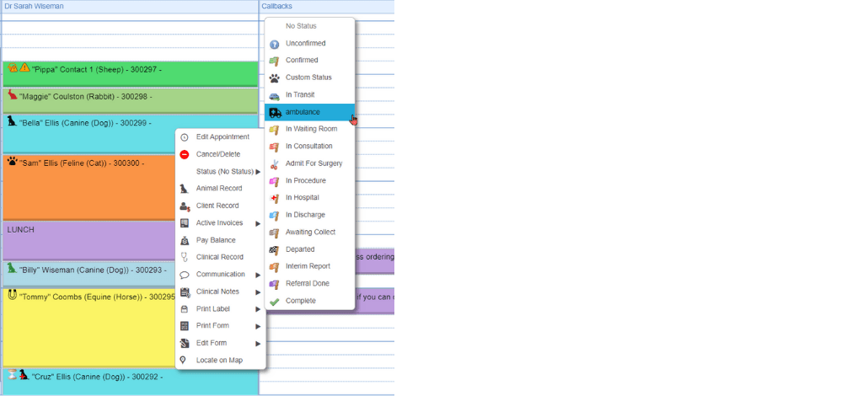868x396 pixels.
Task: Click the green checkmark Complete icon
Action: point(274,301)
